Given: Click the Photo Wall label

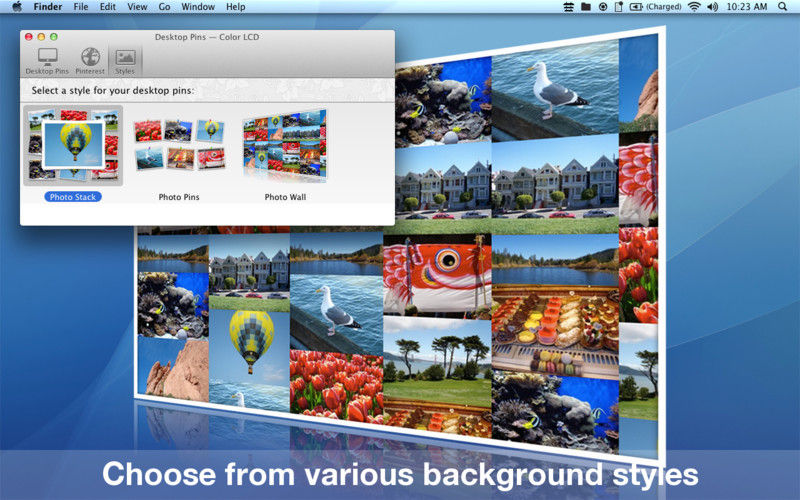Looking at the screenshot, I should pyautogui.click(x=285, y=197).
